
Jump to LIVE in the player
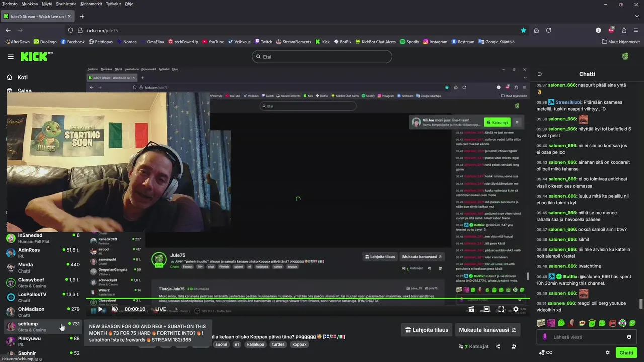(x=160, y=309)
